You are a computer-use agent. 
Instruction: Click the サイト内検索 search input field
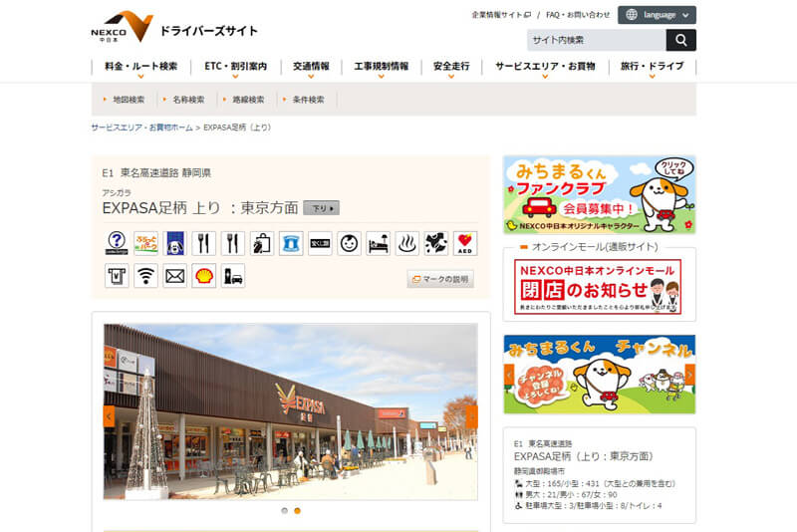coord(596,40)
